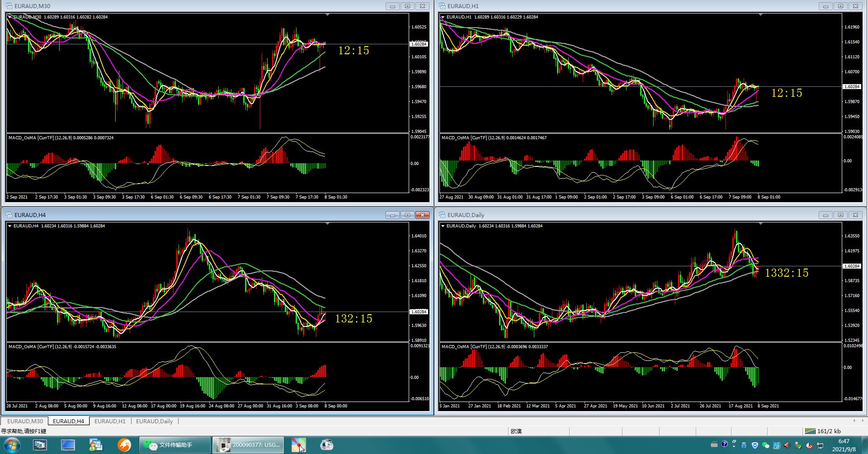This screenshot has height=454, width=868.
Task: Open the WeChat 文件传输助手 taskbar button
Action: [175, 445]
